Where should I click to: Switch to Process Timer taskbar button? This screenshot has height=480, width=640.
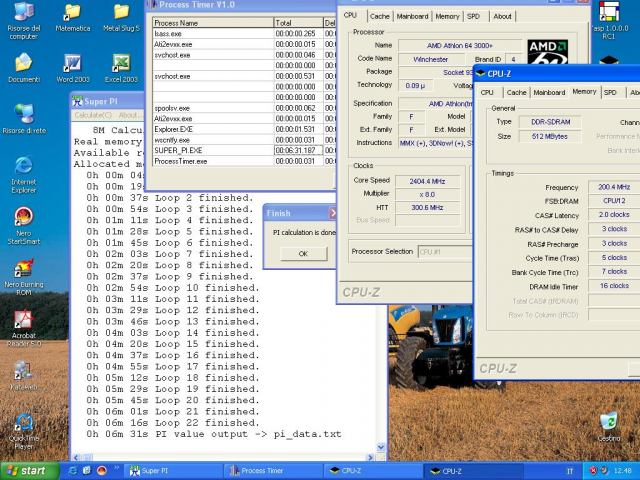[x=273, y=471]
